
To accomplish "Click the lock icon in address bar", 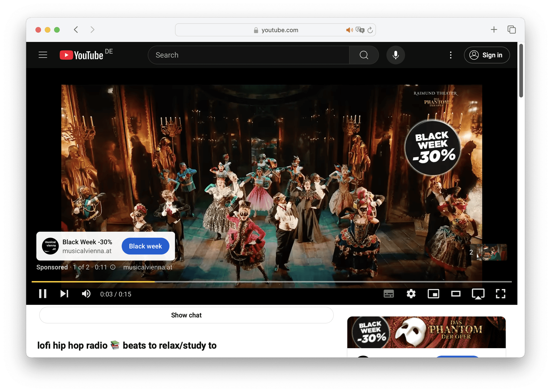I will [x=256, y=30].
